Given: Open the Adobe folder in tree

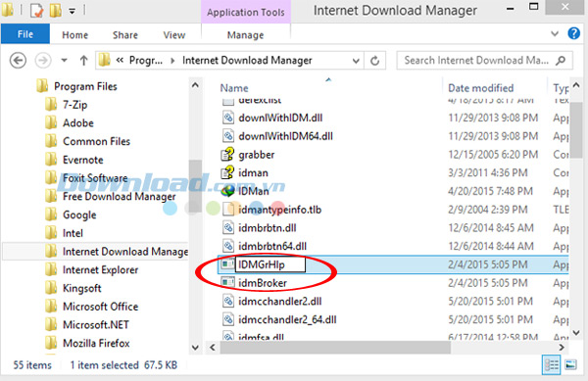Looking at the screenshot, I should (x=78, y=122).
